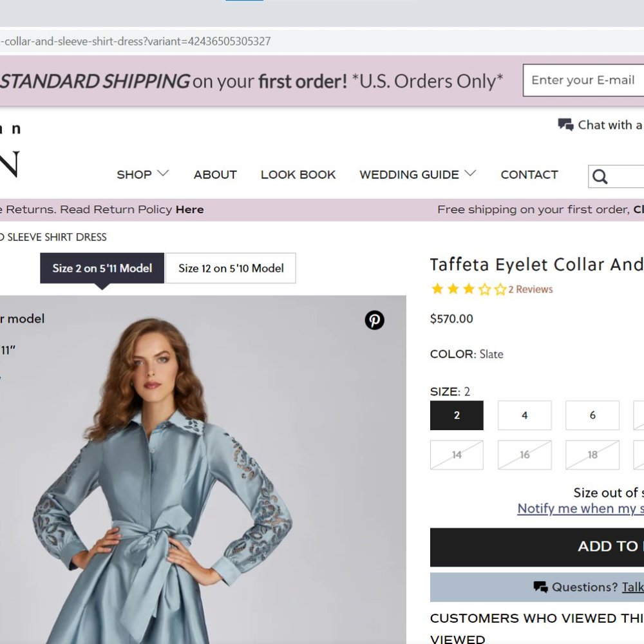Open the ABOUT page
This screenshot has height=644, width=644.
tap(215, 175)
